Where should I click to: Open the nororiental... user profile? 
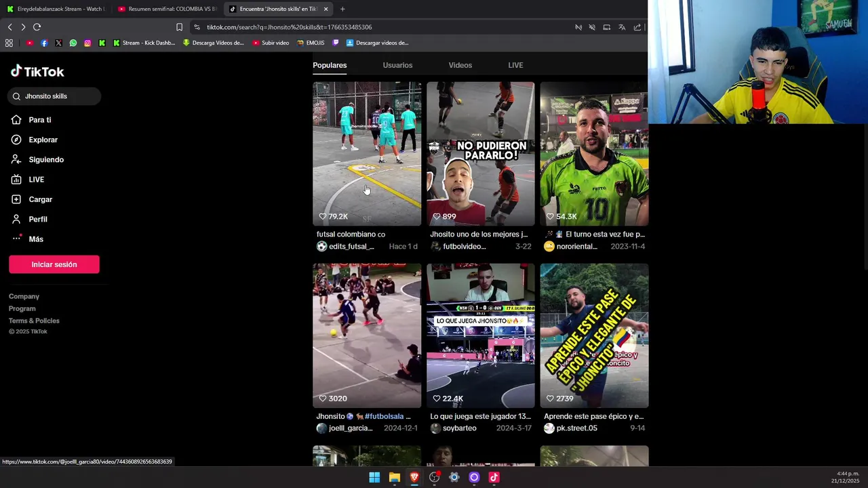click(571, 246)
